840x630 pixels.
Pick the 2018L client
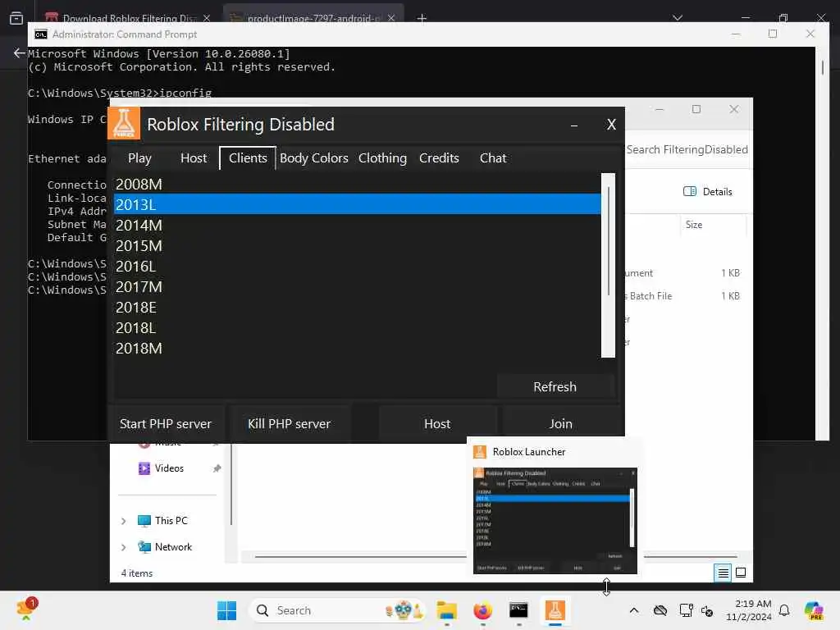[358, 327]
